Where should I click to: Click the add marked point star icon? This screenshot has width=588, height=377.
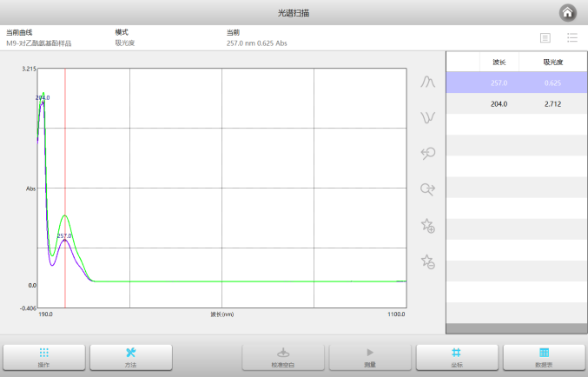coord(427,225)
